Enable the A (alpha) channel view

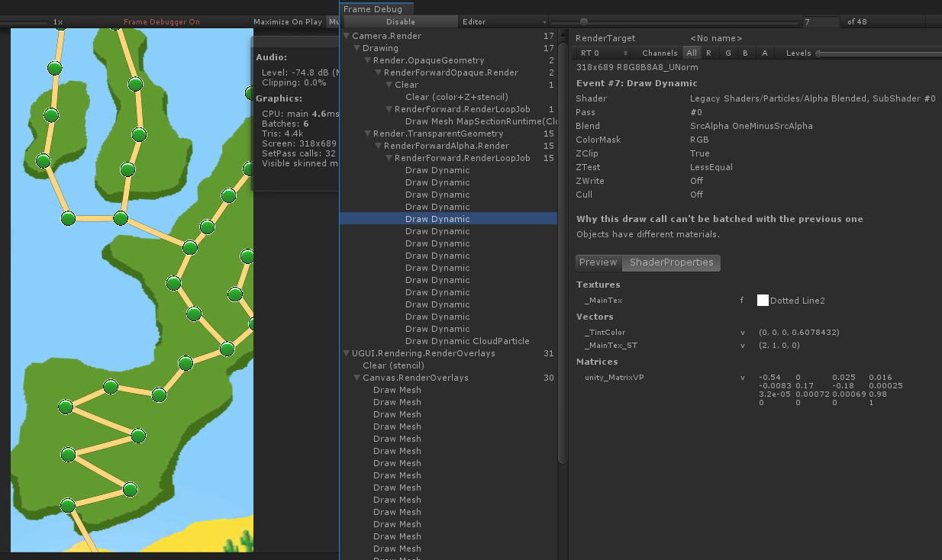764,53
